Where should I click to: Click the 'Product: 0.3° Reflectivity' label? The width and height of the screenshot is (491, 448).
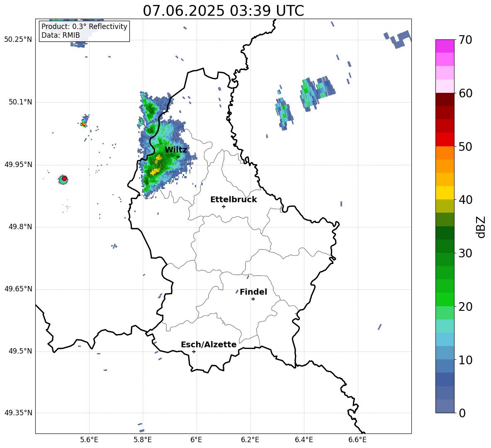84,27
